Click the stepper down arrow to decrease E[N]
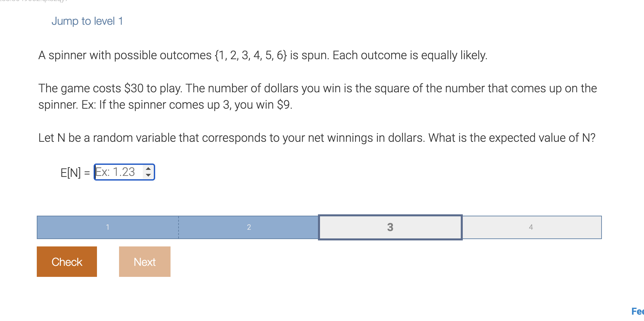The height and width of the screenshot is (321, 644). [x=148, y=175]
